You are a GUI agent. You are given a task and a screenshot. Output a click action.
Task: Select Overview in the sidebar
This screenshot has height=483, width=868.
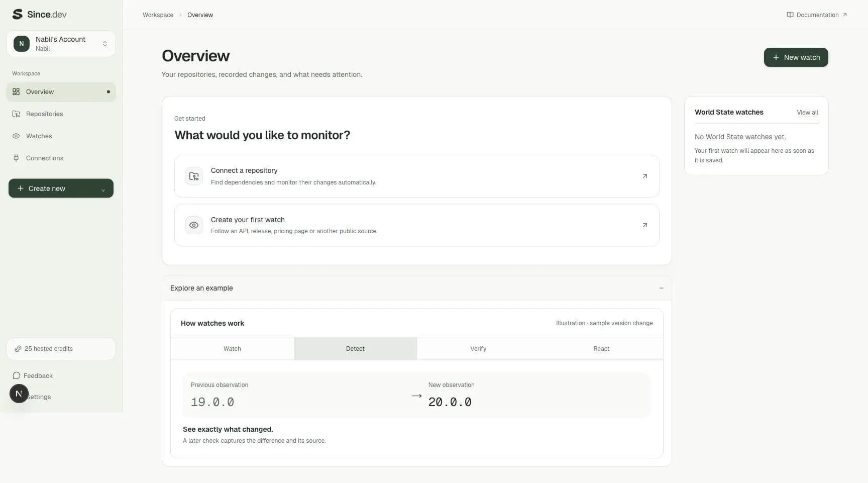pos(61,92)
